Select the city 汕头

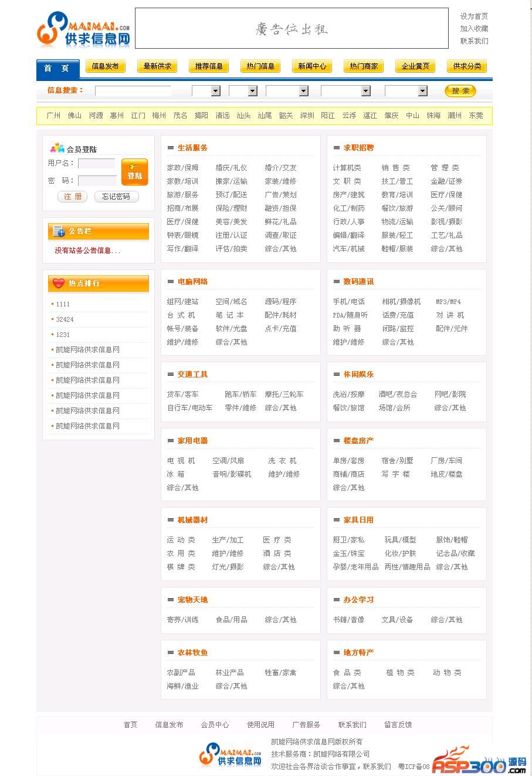(x=243, y=116)
